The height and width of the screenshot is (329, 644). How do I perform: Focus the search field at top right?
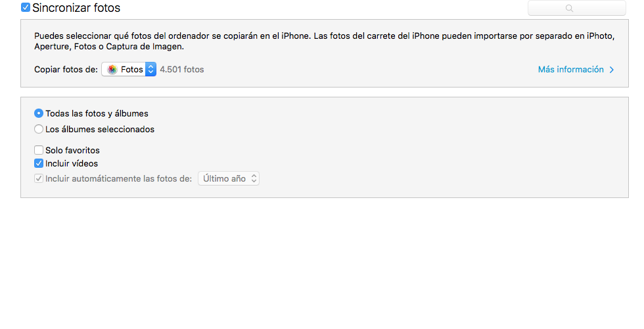coord(577,8)
